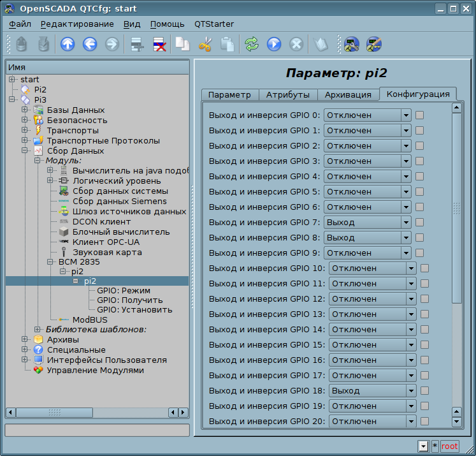The width and height of the screenshot is (476, 456).
Task: Switch to the Атрибуты tab
Action: coord(287,94)
